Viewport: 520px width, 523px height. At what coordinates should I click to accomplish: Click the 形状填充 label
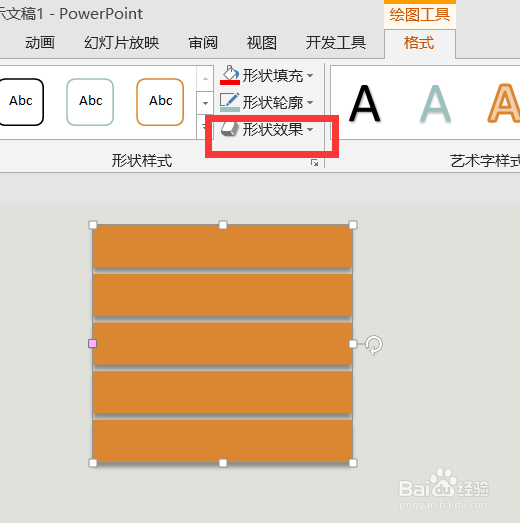coord(273,75)
